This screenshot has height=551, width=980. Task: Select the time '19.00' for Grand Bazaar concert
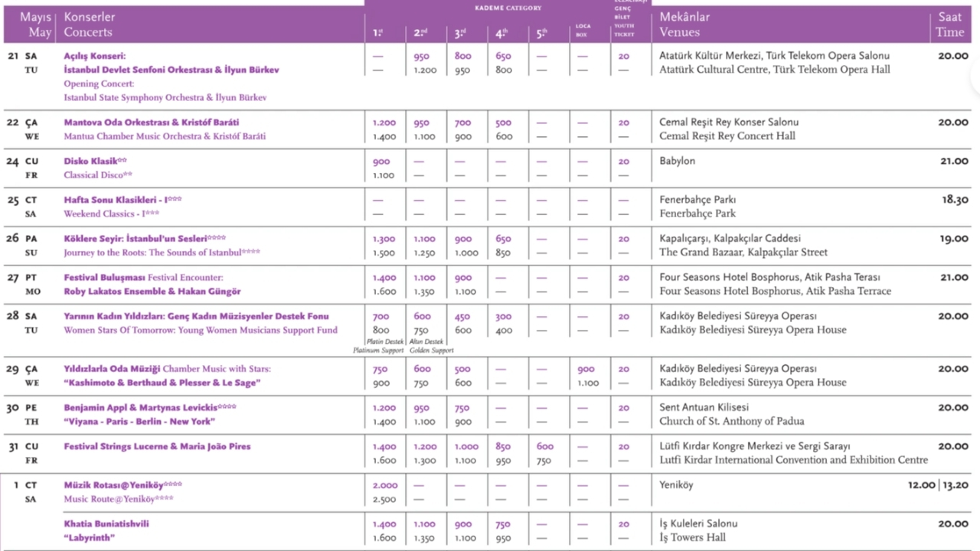click(953, 239)
